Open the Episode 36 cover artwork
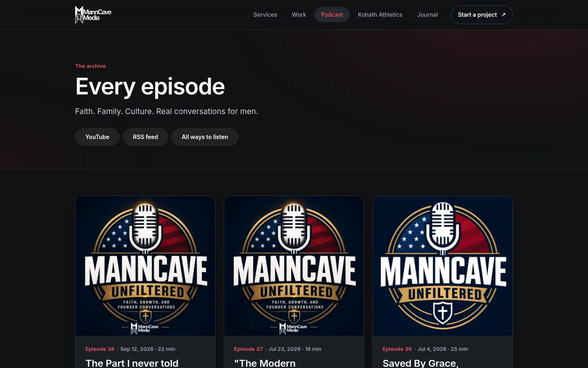 (x=443, y=266)
